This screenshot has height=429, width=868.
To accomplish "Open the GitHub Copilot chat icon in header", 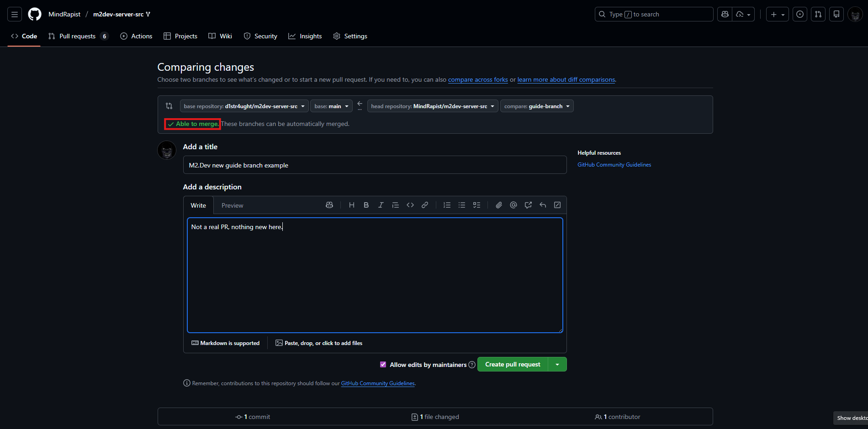I will coord(725,14).
